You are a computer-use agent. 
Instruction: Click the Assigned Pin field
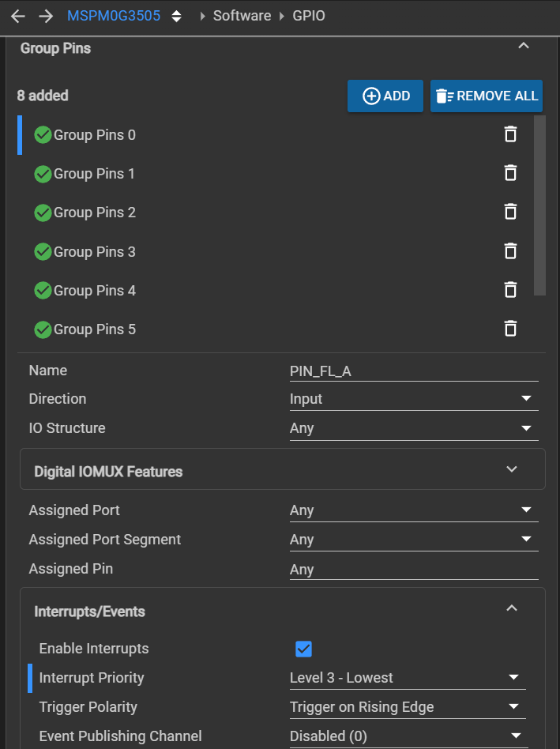tap(414, 570)
